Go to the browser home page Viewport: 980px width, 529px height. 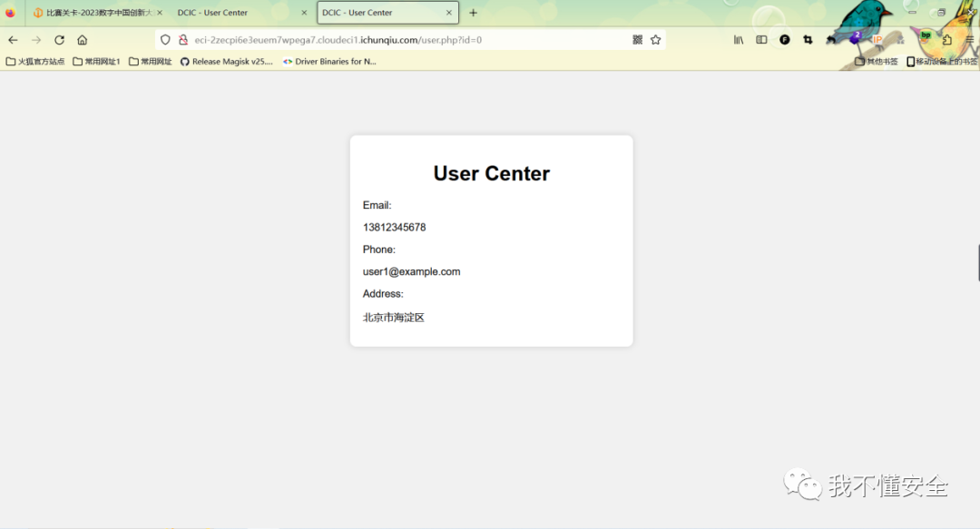click(83, 40)
